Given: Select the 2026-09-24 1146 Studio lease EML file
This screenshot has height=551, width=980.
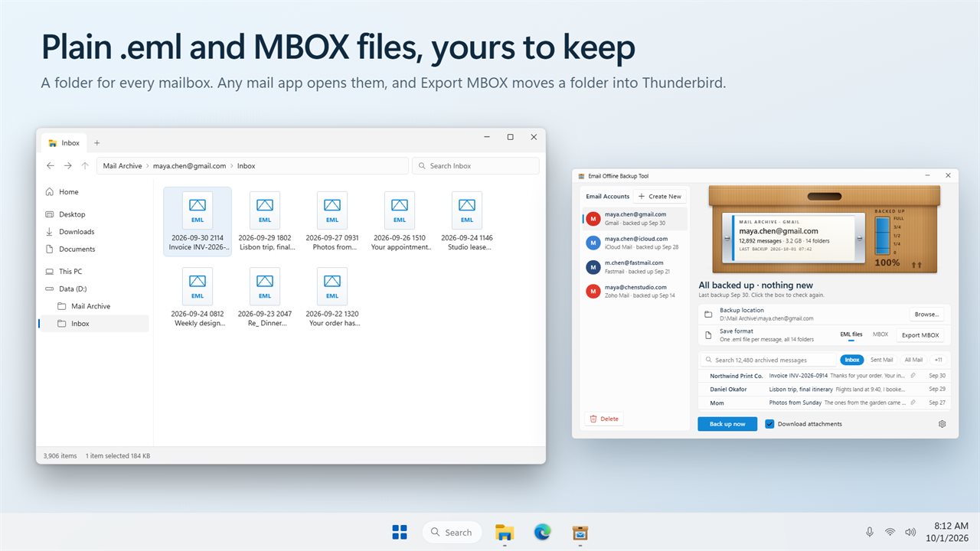Looking at the screenshot, I should pos(466,221).
